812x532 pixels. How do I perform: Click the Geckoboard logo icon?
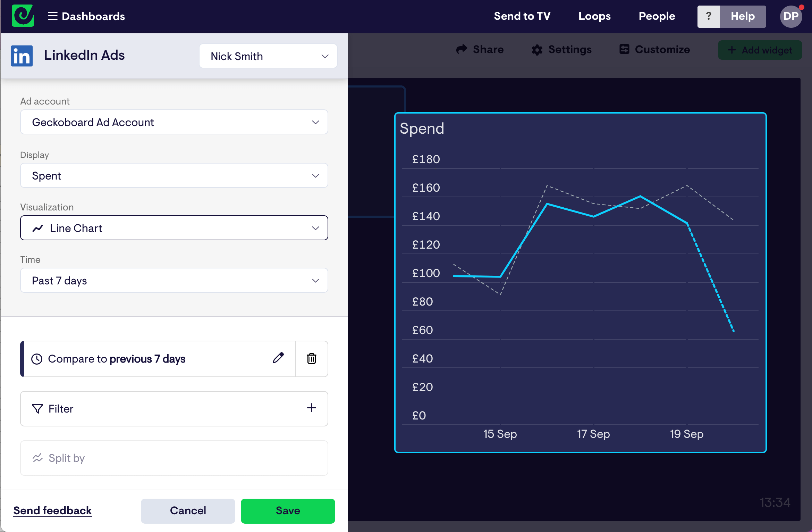[23, 16]
